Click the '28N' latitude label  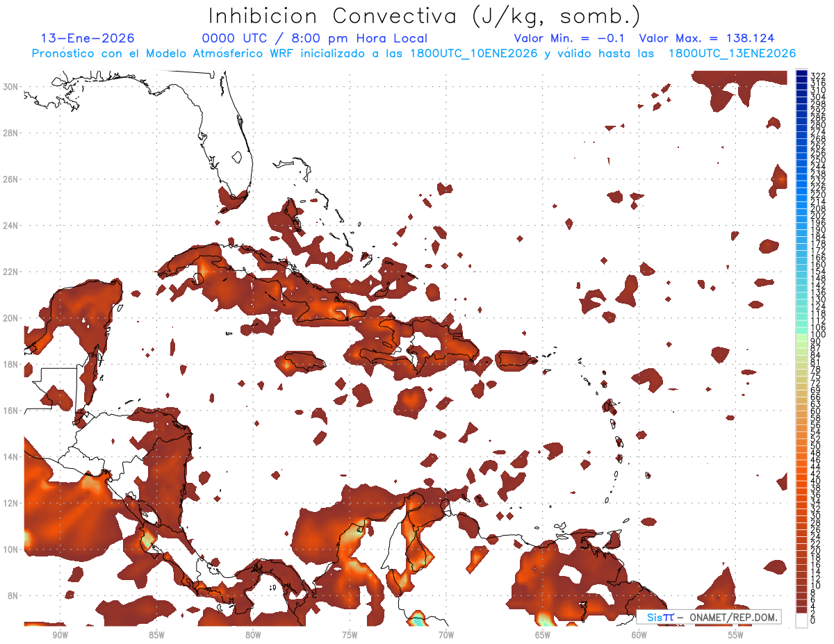tap(12, 133)
